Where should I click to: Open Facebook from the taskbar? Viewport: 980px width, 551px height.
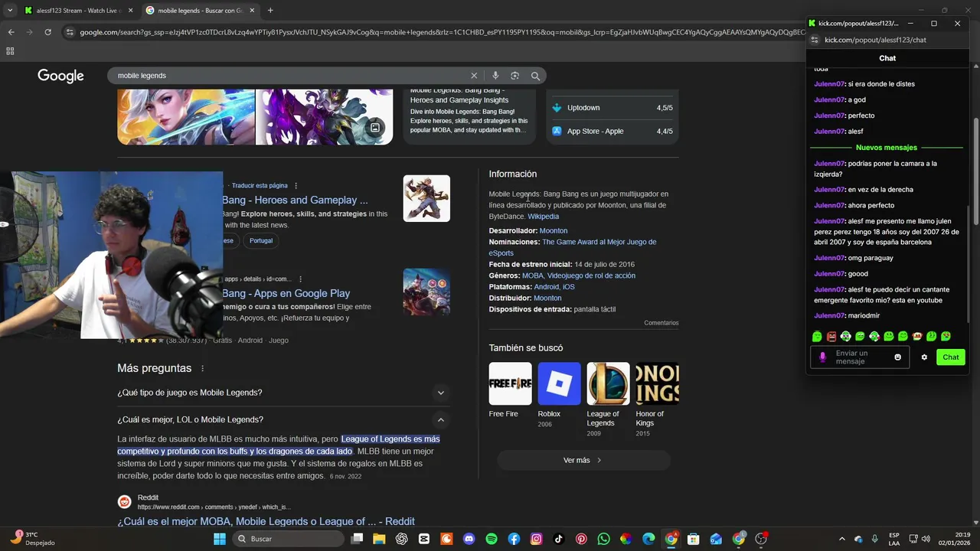(514, 539)
